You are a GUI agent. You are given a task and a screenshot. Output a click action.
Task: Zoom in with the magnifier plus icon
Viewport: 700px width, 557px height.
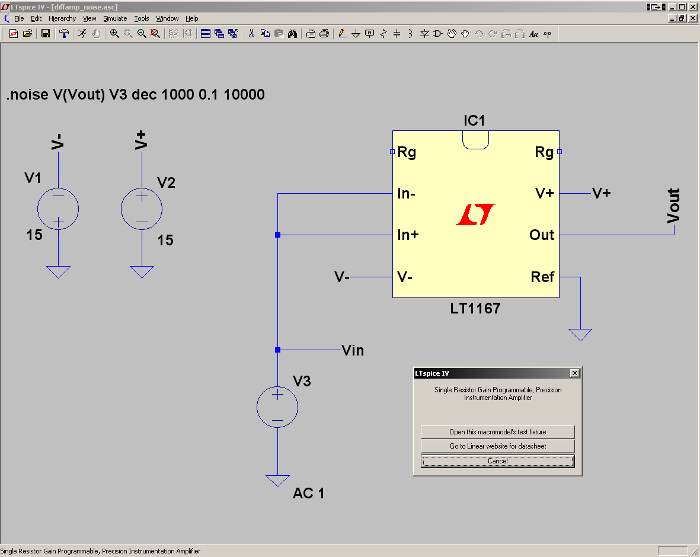114,34
